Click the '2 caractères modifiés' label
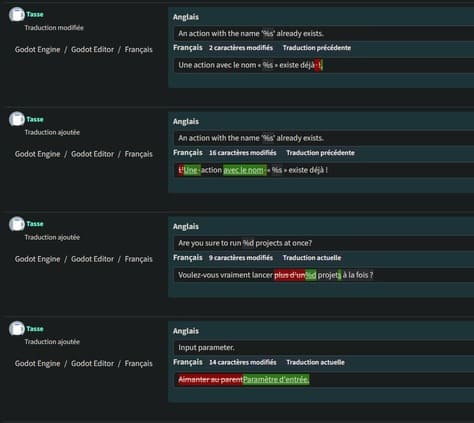 241,48
